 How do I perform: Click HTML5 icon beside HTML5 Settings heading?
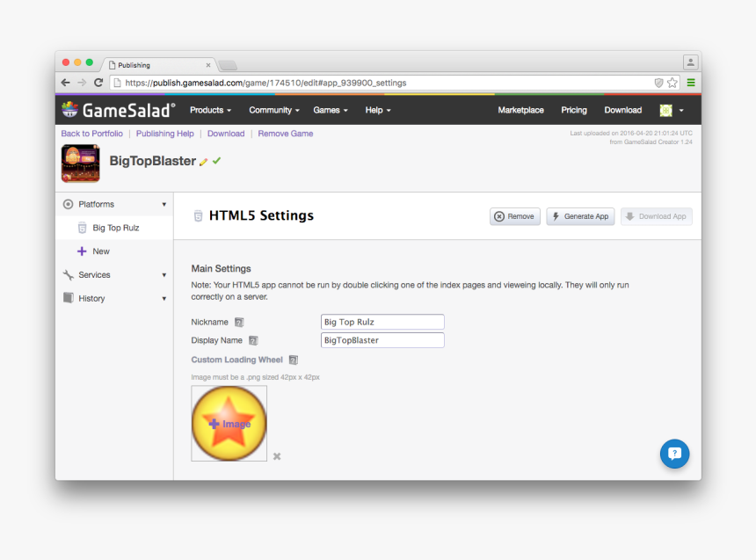pos(198,215)
